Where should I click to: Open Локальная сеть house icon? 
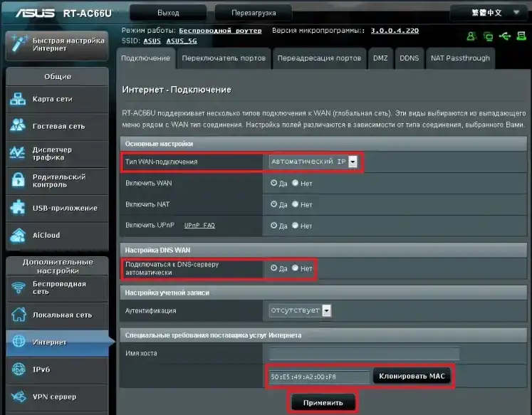(19, 315)
